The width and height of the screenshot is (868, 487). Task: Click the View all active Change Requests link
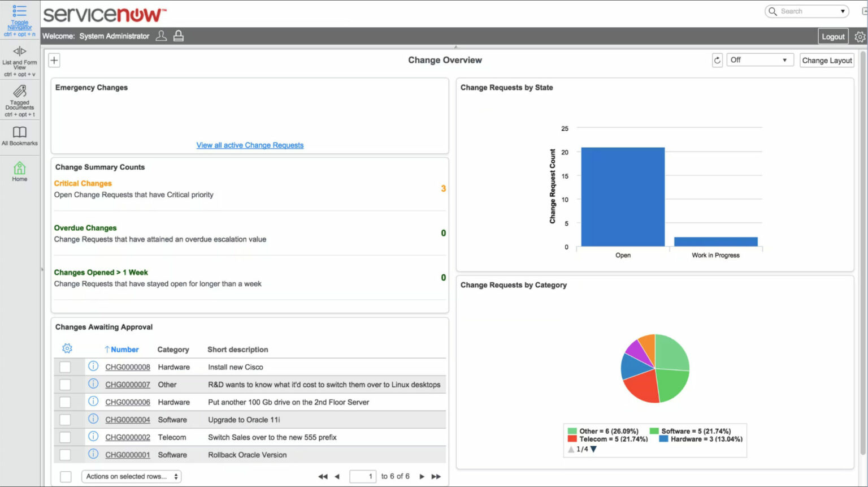click(250, 145)
